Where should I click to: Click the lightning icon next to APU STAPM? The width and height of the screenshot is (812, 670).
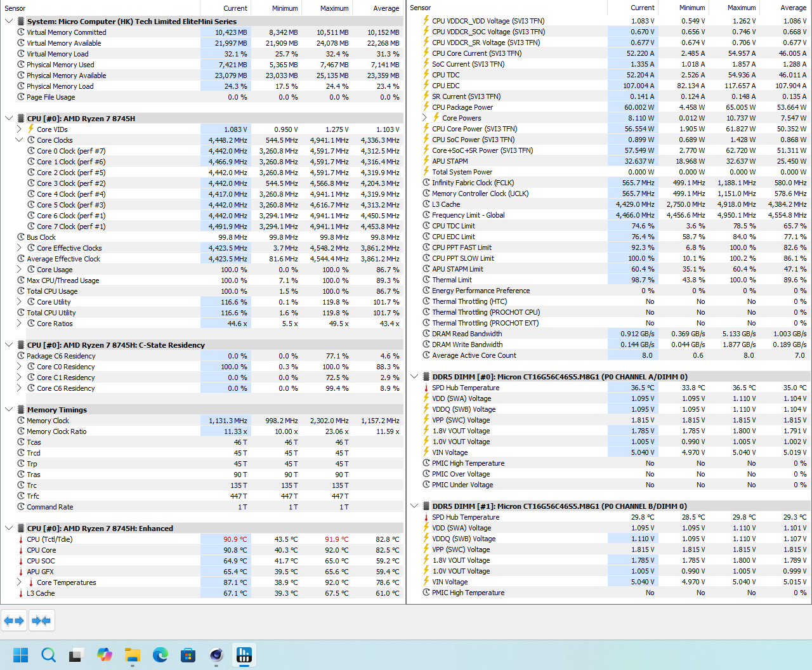pos(426,161)
